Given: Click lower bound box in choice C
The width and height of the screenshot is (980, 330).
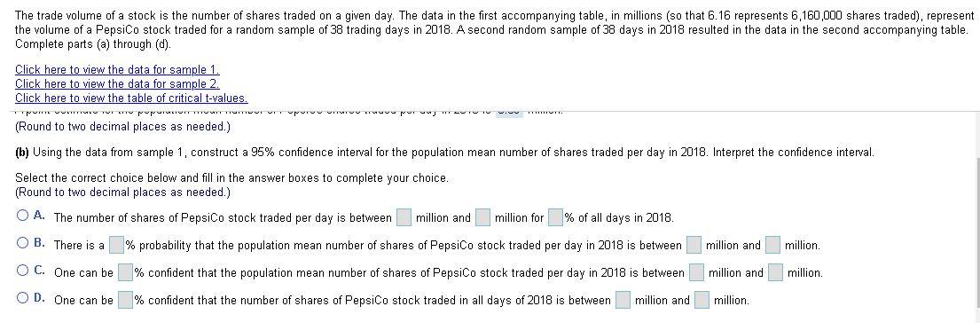Looking at the screenshot, I should [697, 272].
